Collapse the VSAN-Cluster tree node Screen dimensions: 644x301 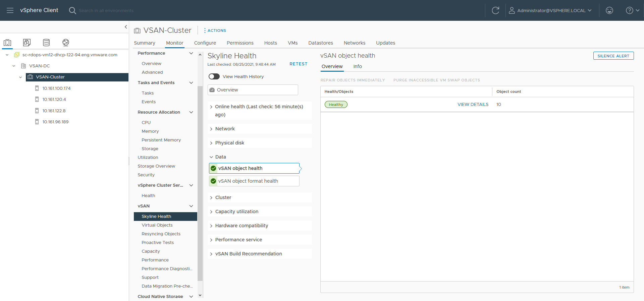pos(20,77)
